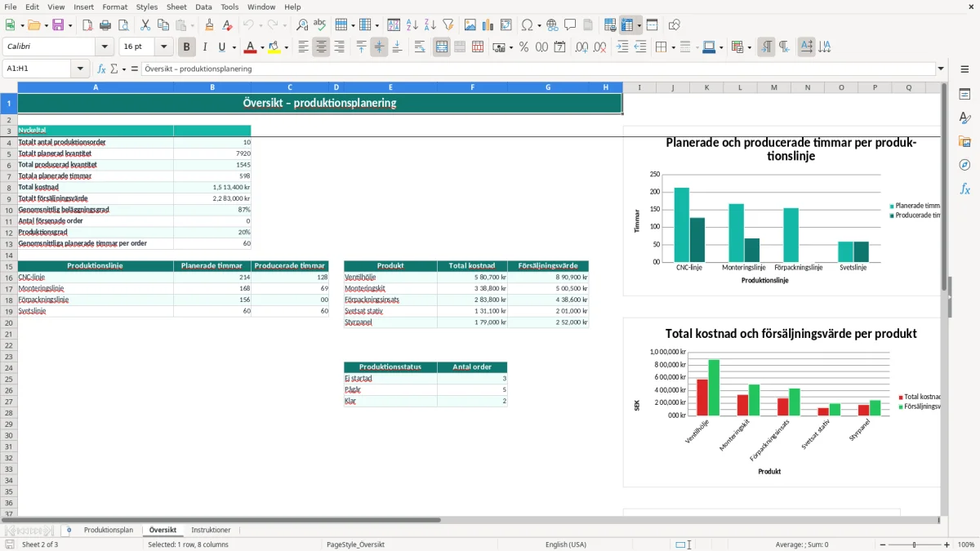
Task: Expand the Name Box dropdown arrow
Action: [x=80, y=69]
